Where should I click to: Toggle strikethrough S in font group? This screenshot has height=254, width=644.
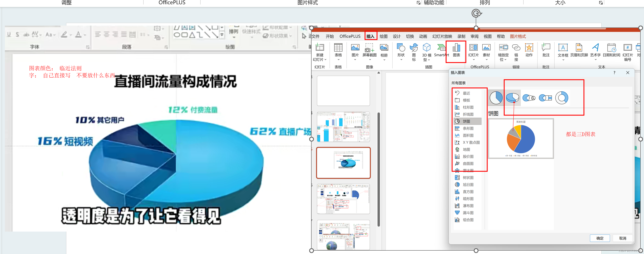coord(17,34)
